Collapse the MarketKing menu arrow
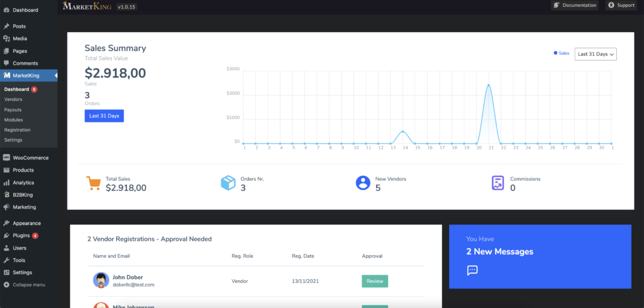 pyautogui.click(x=55, y=75)
